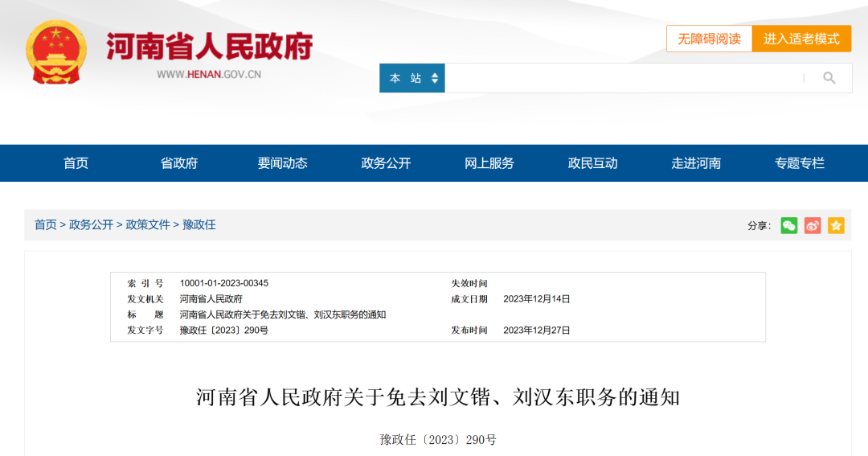Click the 豫政任 breadcrumb link

click(x=199, y=225)
